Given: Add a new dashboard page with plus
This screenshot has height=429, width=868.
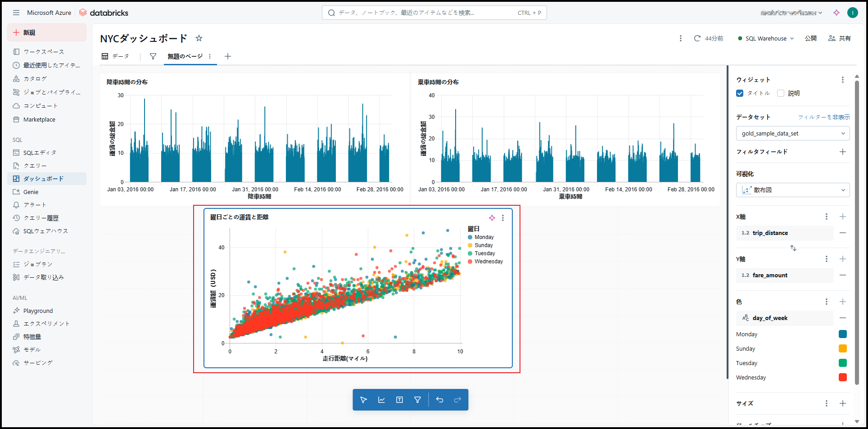Looking at the screenshot, I should pyautogui.click(x=228, y=56).
